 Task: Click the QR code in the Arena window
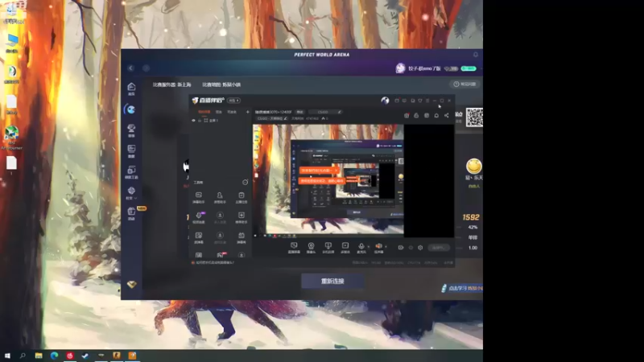coord(474,117)
